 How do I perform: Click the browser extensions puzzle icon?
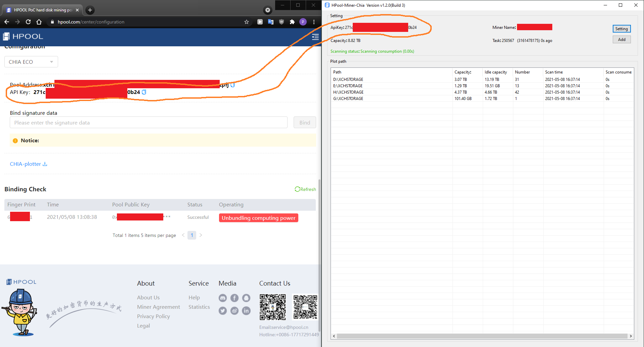(292, 22)
